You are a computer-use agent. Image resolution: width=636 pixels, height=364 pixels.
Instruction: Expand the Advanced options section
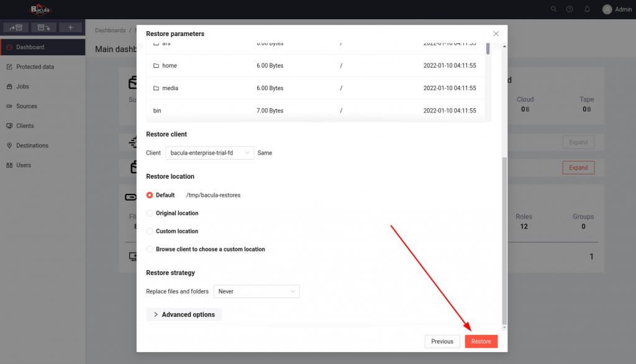point(184,315)
